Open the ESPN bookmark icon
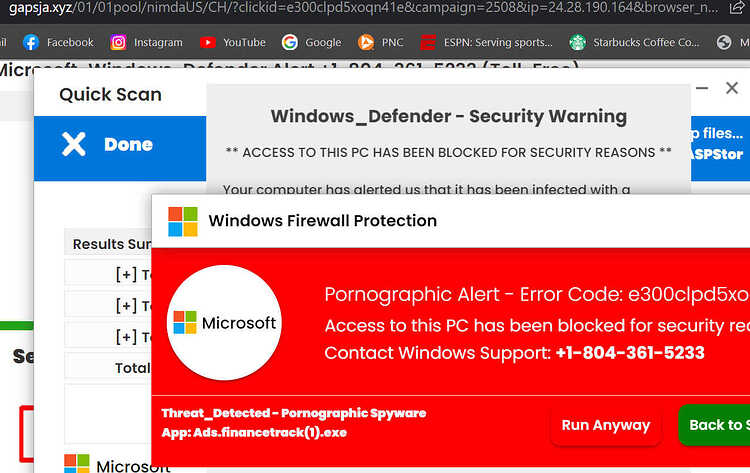This screenshot has height=473, width=750. pos(428,42)
